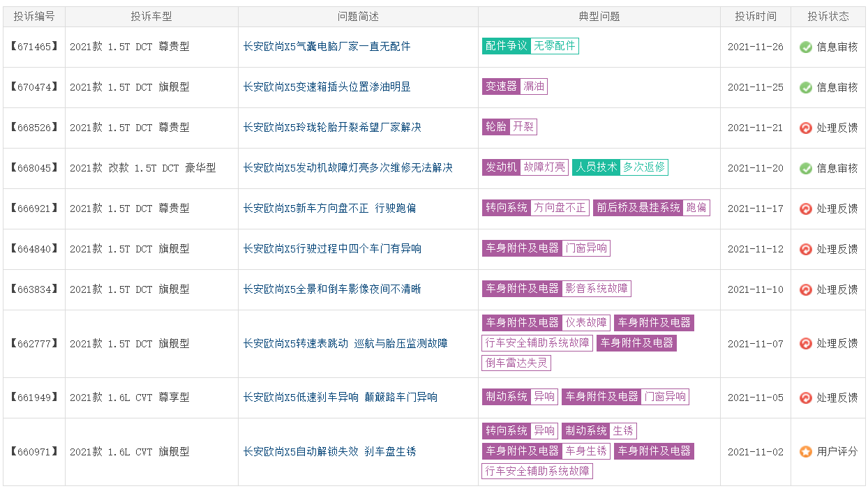Select complaint number 【668526】

(x=34, y=128)
